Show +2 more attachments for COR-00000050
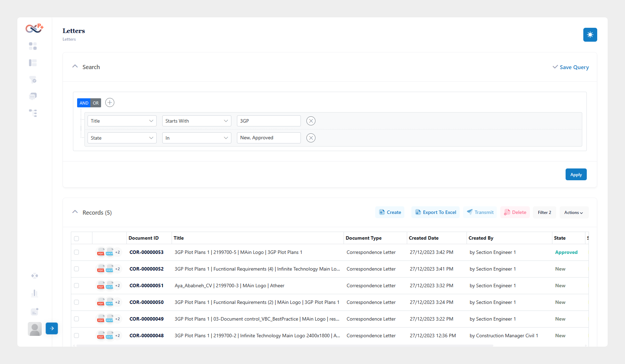Screen dimensions: 625x364 tap(117, 302)
